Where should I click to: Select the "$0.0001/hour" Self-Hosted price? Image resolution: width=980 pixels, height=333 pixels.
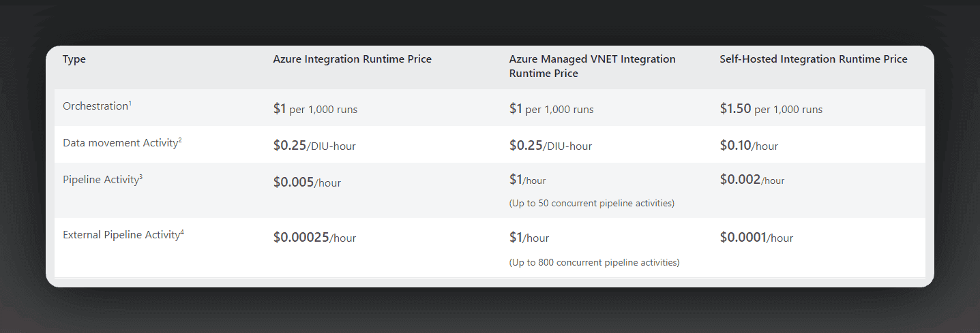click(756, 238)
